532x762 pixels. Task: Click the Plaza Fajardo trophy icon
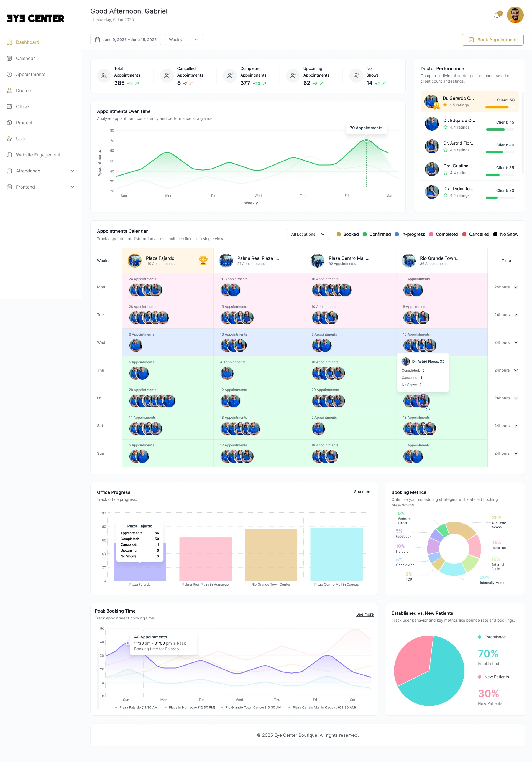(x=203, y=261)
